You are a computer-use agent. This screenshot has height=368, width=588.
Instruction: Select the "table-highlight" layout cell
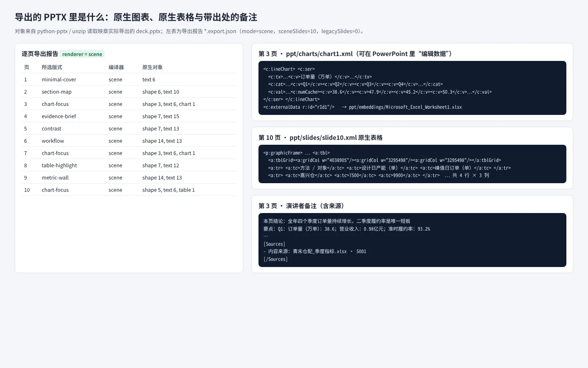[x=59, y=165]
